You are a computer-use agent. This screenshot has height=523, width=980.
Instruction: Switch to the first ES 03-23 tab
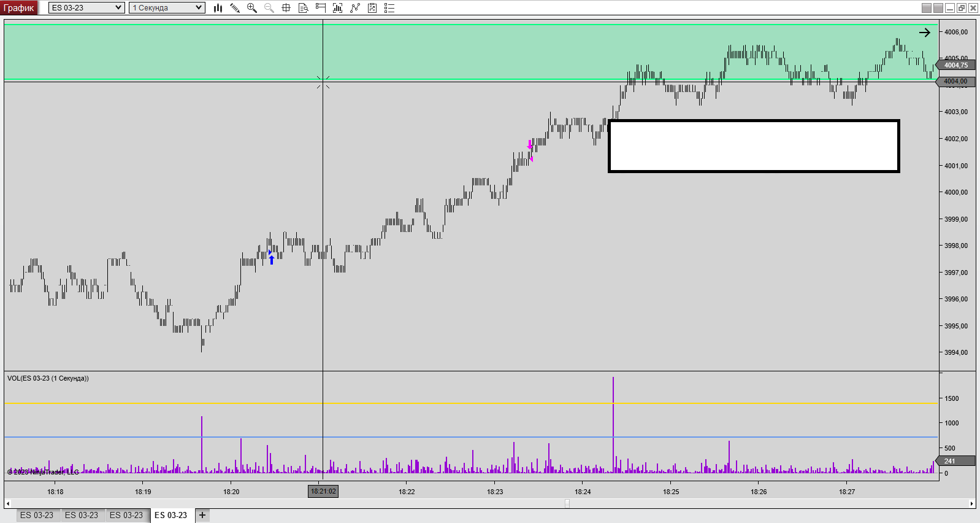37,516
